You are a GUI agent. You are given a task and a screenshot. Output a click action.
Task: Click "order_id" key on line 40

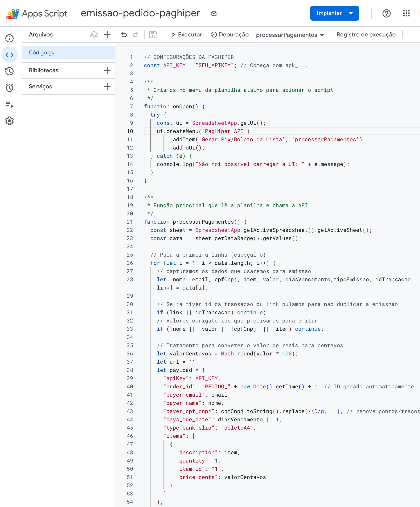pyautogui.click(x=179, y=386)
